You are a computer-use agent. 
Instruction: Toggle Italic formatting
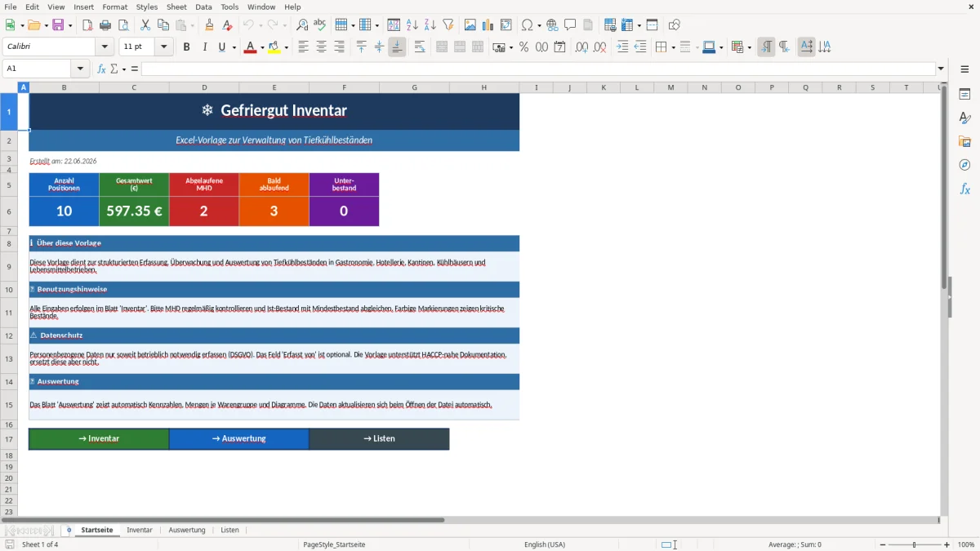205,47
